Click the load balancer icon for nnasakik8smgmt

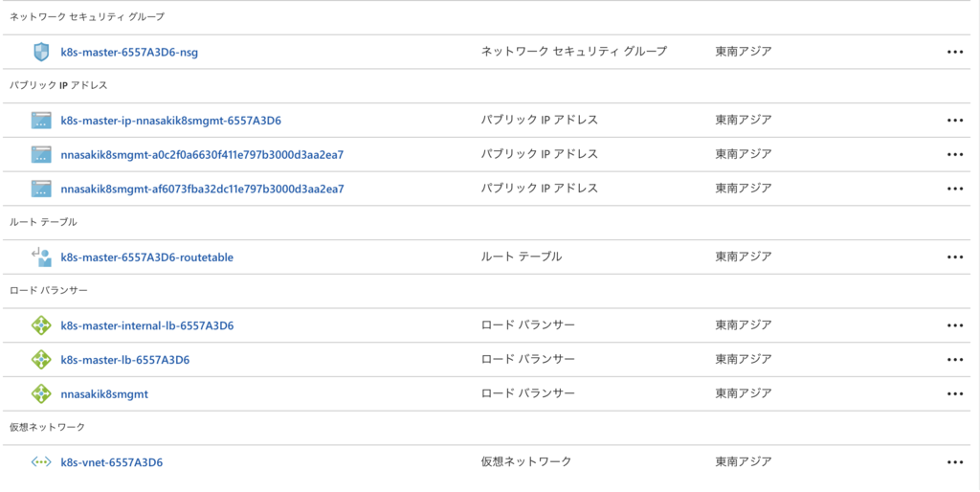point(41,393)
